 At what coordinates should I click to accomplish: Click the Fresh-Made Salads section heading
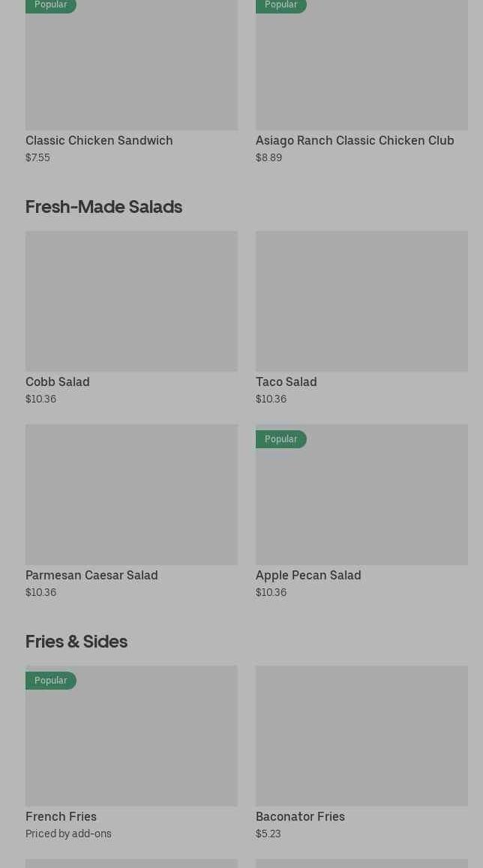pos(103,206)
